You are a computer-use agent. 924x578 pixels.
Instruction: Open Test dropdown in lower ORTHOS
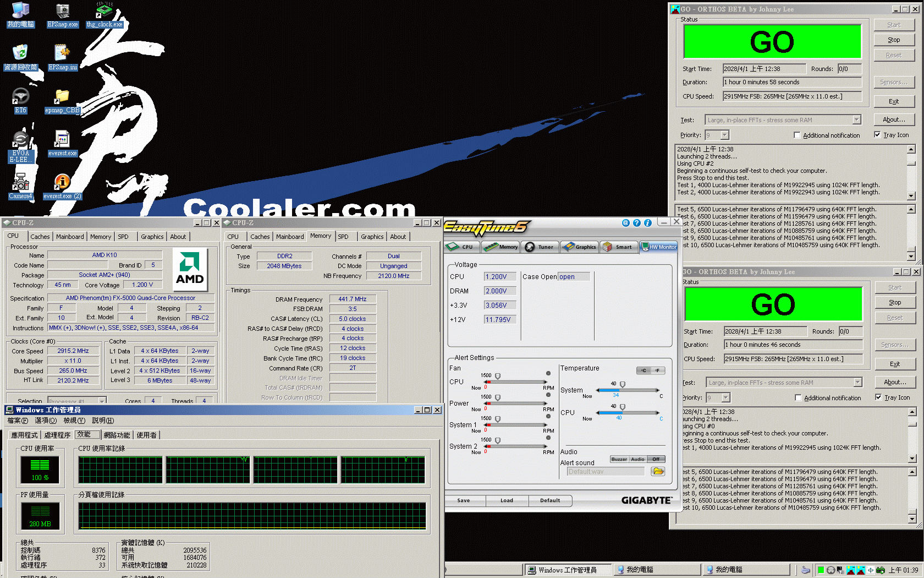[857, 383]
